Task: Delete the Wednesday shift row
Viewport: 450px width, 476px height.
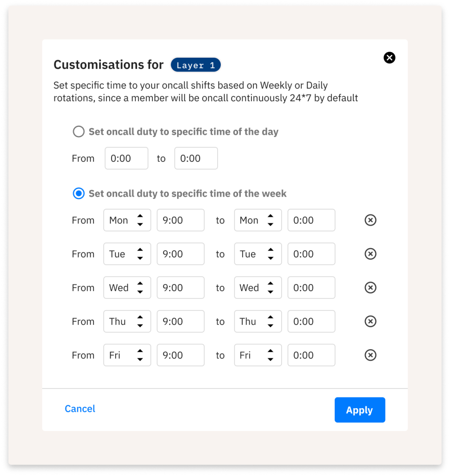Action: pyautogui.click(x=370, y=288)
